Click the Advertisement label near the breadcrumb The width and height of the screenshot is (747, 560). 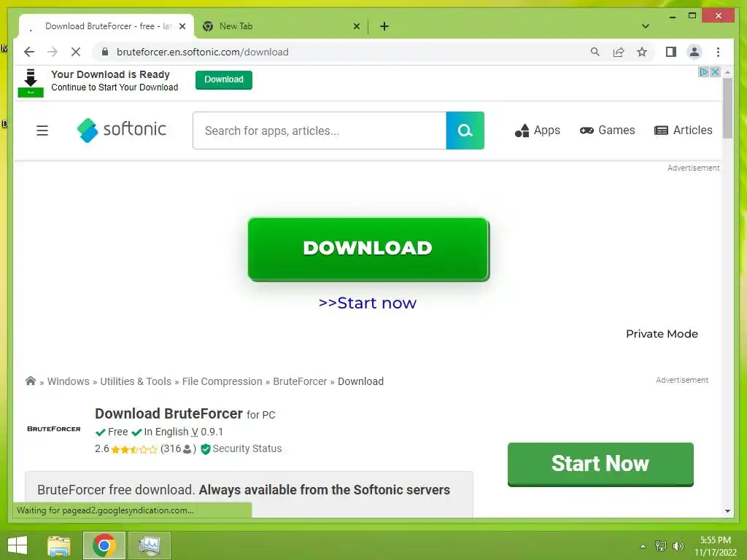click(682, 380)
